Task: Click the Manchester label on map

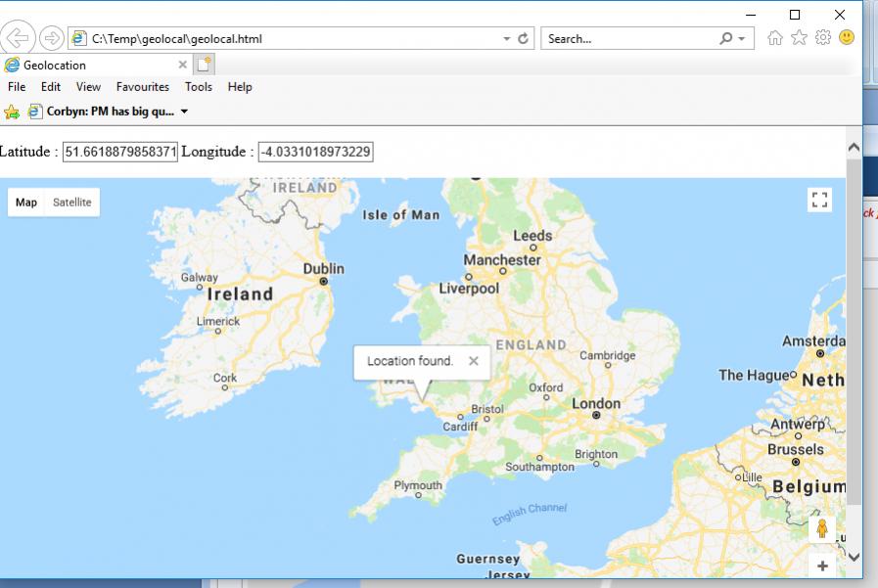Action: click(502, 259)
